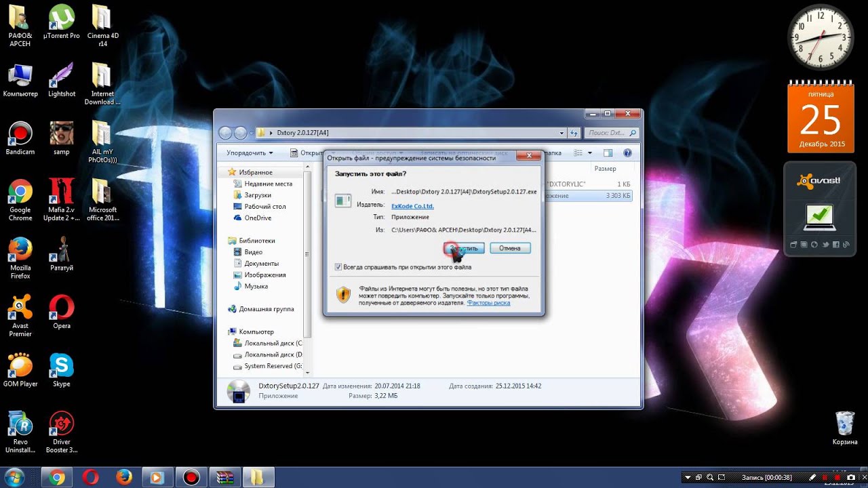Open GOM Player desktop shortcut
Viewport: 868px width, 488px height.
point(20,371)
